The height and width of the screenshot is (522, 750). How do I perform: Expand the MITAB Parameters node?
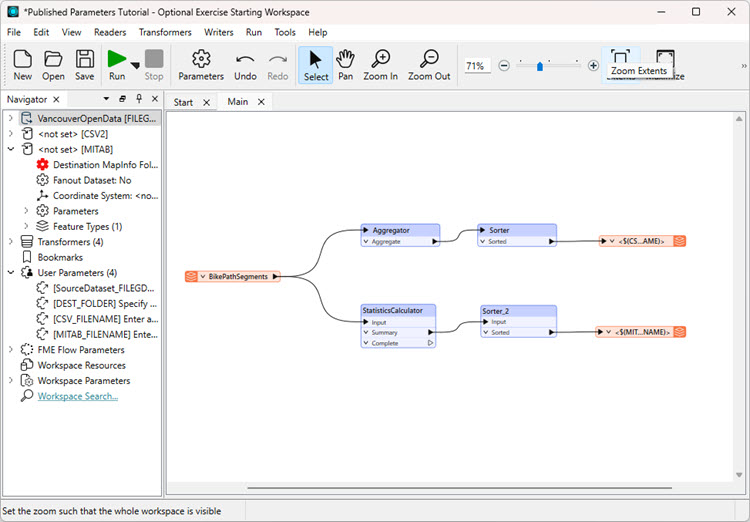26,211
